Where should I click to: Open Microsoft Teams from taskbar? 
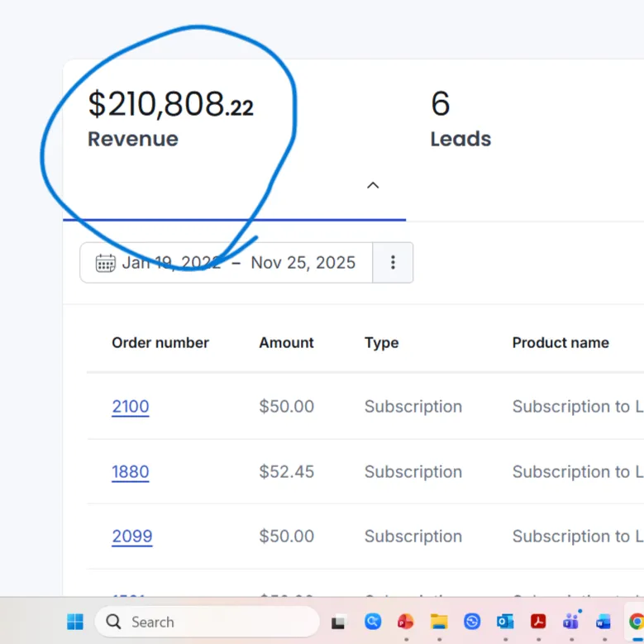pyautogui.click(x=570, y=622)
